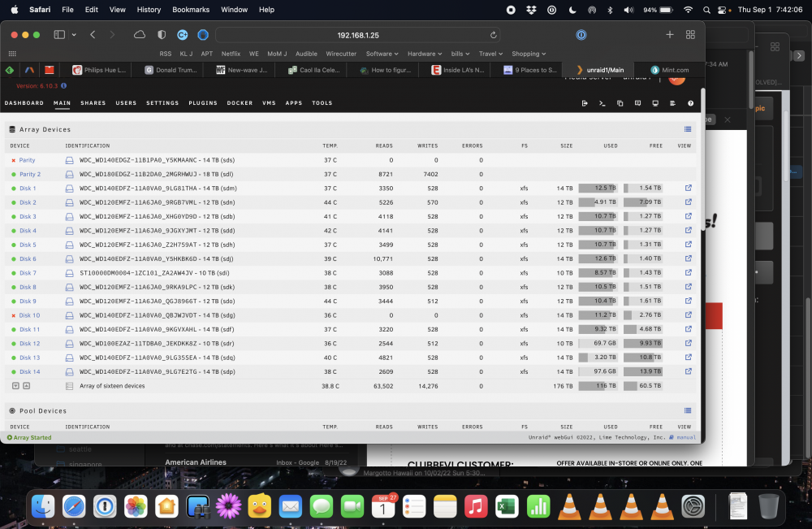Open Disk 1 file browser view icon
812x529 pixels.
point(689,188)
